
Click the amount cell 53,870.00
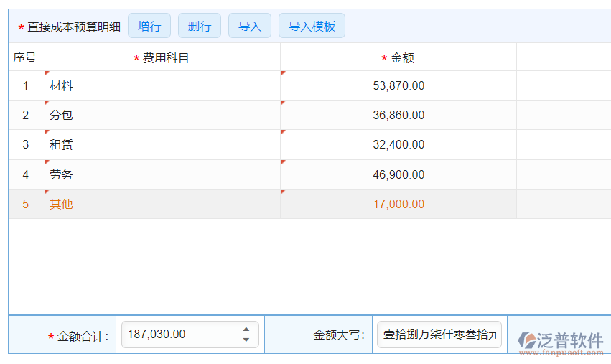[x=398, y=86]
